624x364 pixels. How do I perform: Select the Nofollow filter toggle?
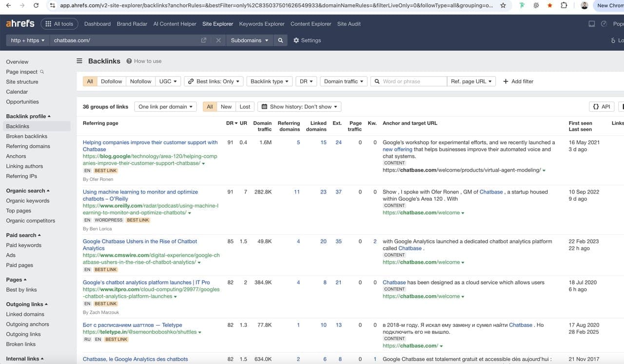click(x=140, y=81)
